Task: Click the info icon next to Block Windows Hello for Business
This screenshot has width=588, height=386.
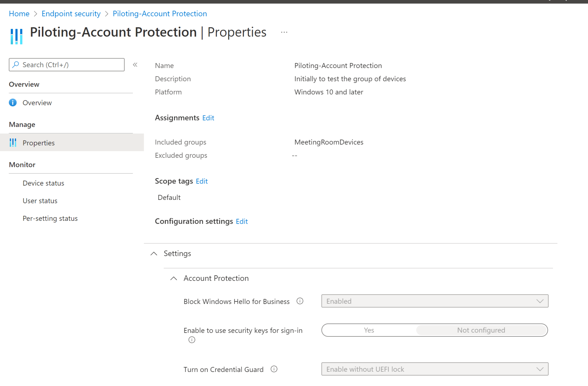Action: point(300,301)
